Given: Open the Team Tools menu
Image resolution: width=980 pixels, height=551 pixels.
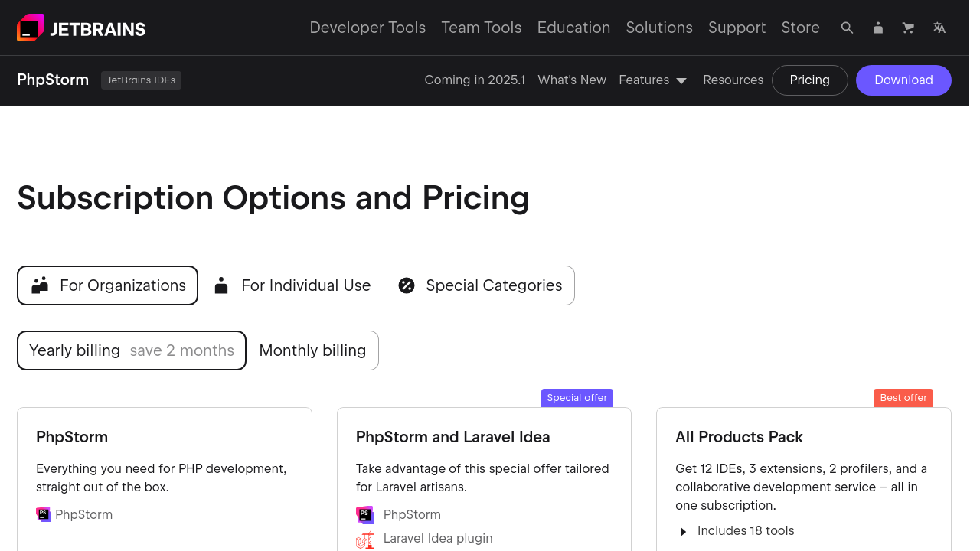Looking at the screenshot, I should pyautogui.click(x=482, y=28).
